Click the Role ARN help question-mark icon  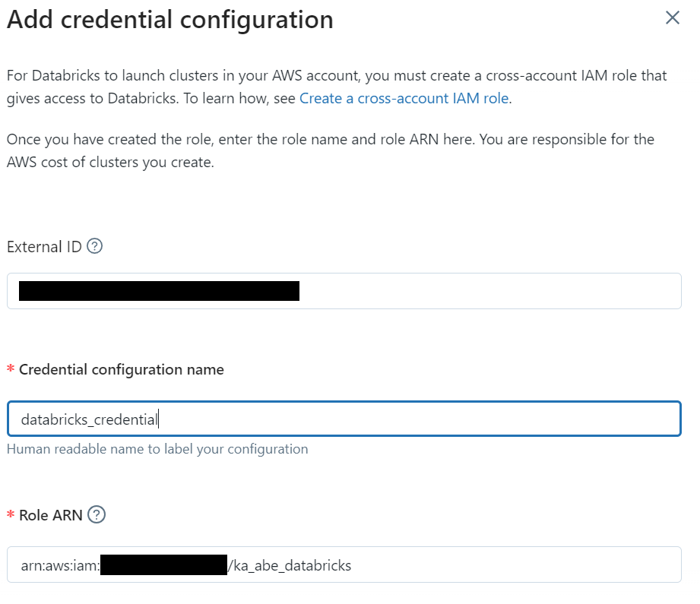point(97,514)
